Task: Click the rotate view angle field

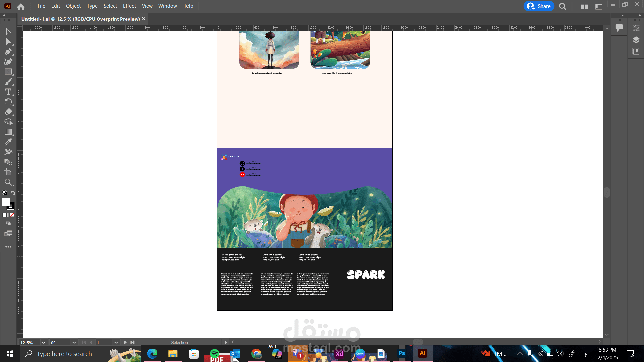Action: 60,343
